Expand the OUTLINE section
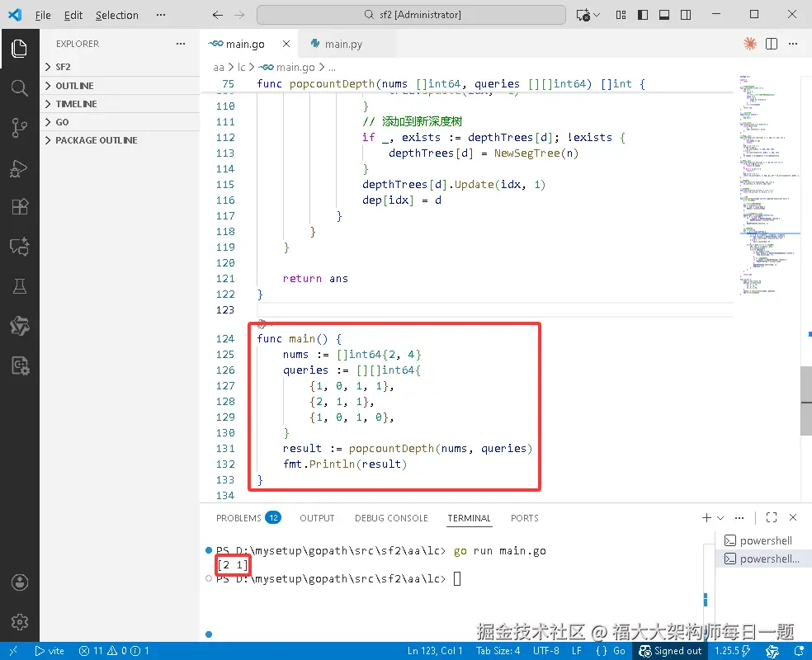Image resolution: width=812 pixels, height=660 pixels. pos(120,86)
